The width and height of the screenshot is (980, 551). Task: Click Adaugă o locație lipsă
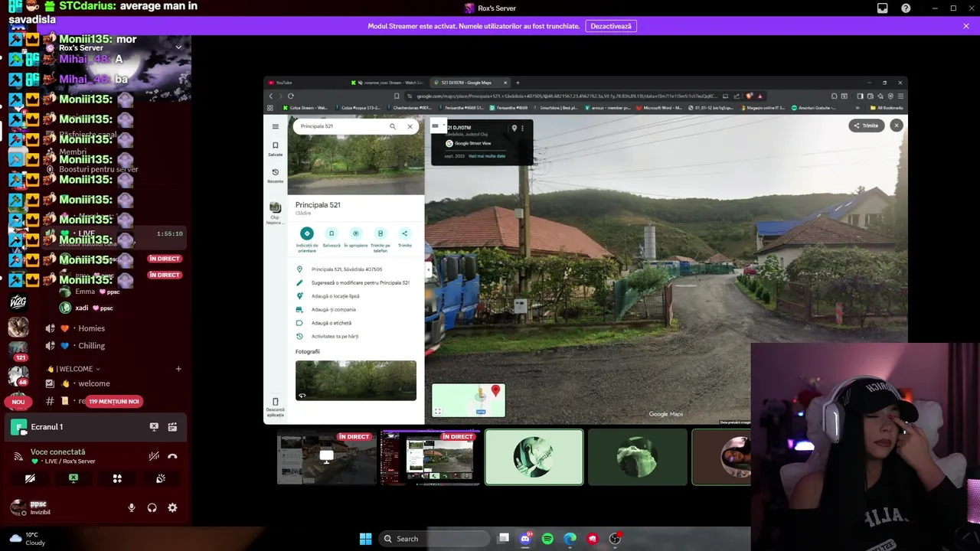(x=355, y=296)
